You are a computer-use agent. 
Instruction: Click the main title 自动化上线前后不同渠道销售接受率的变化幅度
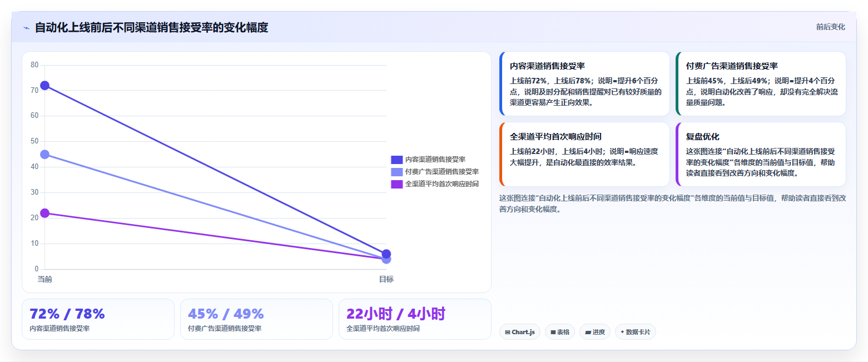151,27
